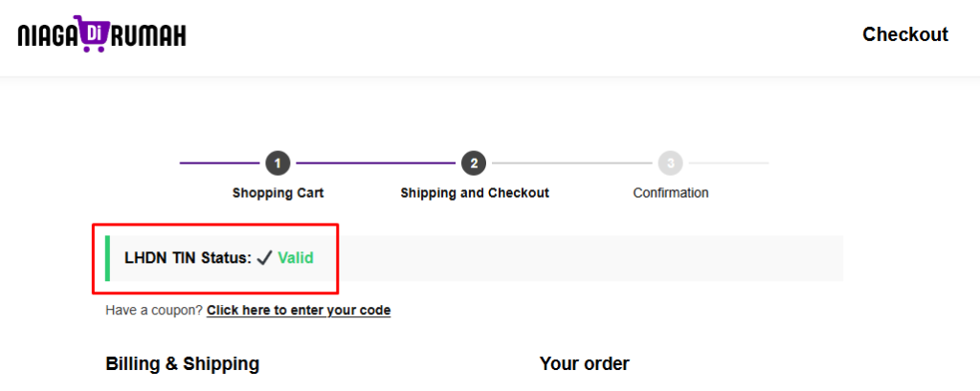
Task: Click the 'Have a coupon?' text
Action: (x=154, y=311)
